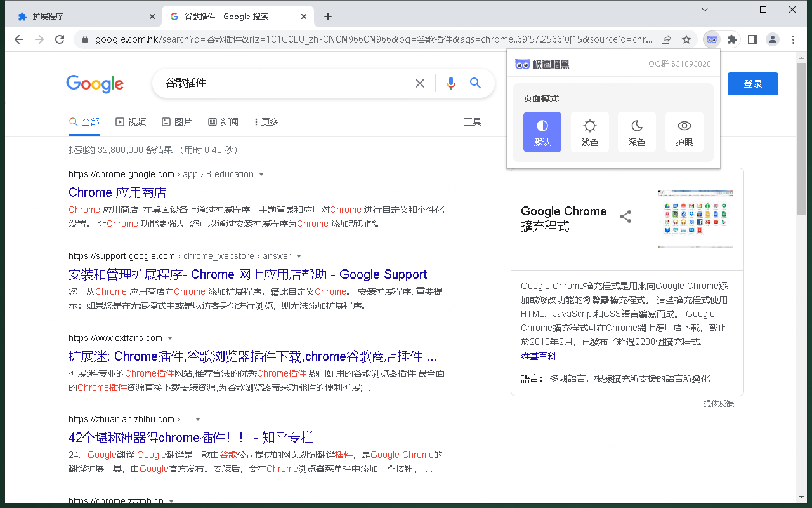
Task: Click the 极速暗黑 extension icon in toolbar
Action: coord(711,39)
